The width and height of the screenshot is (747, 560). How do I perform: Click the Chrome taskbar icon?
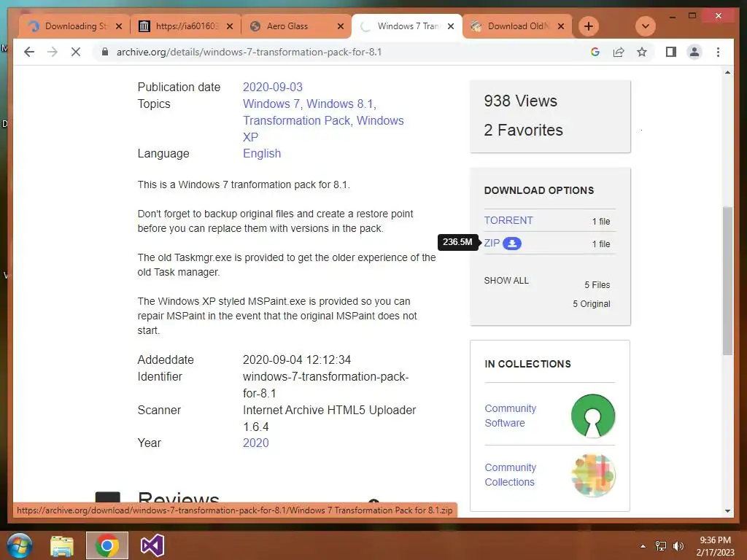point(107,545)
